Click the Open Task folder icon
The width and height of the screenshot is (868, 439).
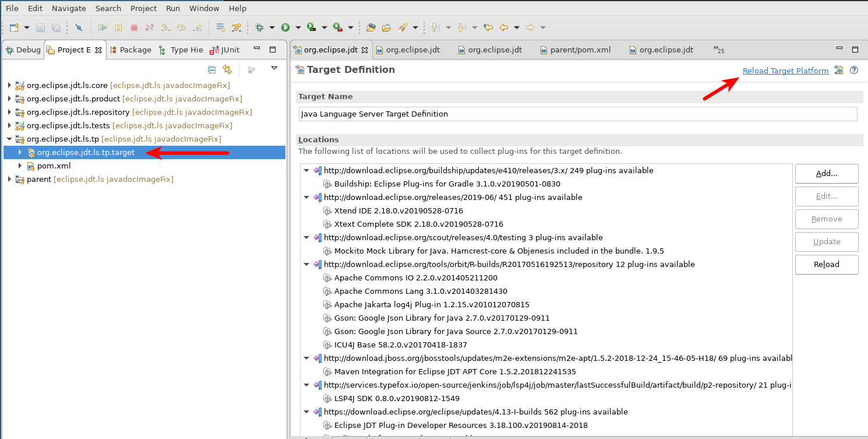click(386, 27)
